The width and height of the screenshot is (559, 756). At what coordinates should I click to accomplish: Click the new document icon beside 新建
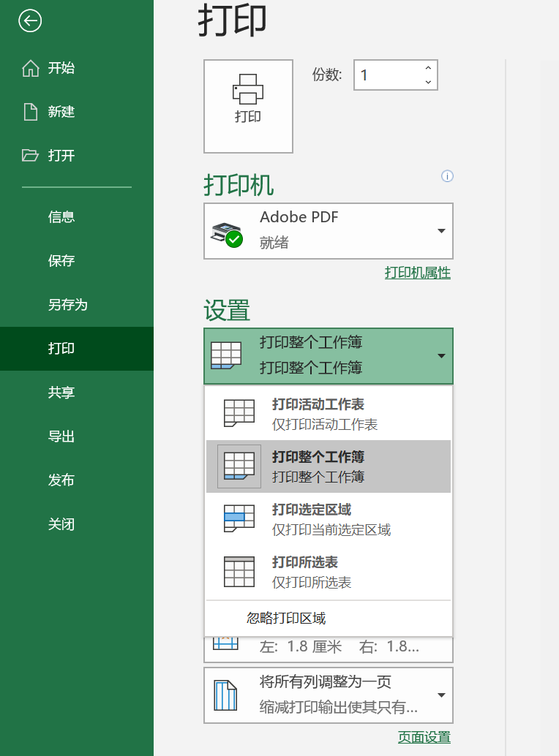point(31,111)
